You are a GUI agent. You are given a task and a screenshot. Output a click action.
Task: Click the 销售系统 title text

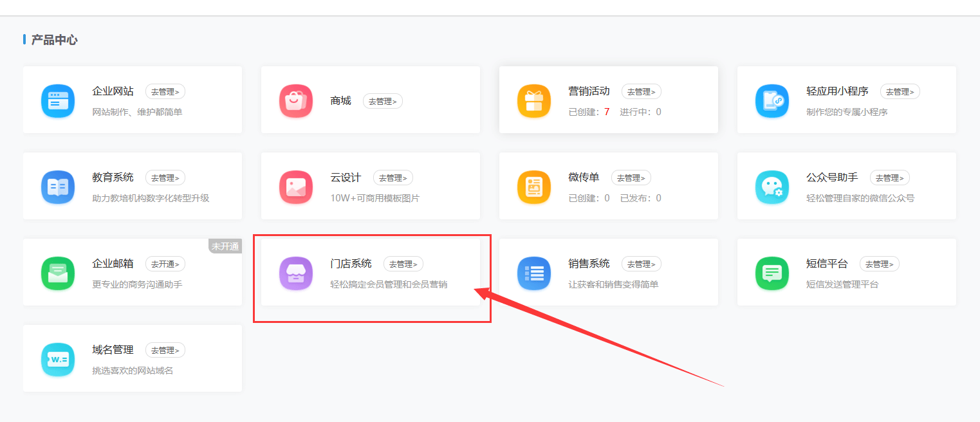tap(589, 264)
